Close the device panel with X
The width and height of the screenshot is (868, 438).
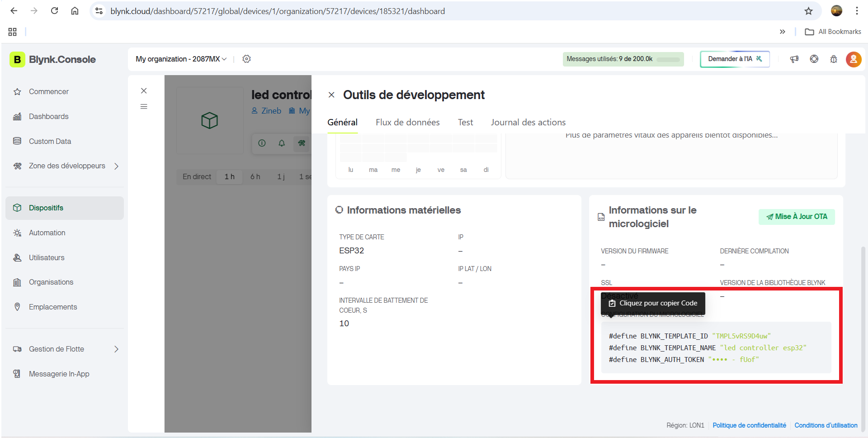tap(144, 90)
